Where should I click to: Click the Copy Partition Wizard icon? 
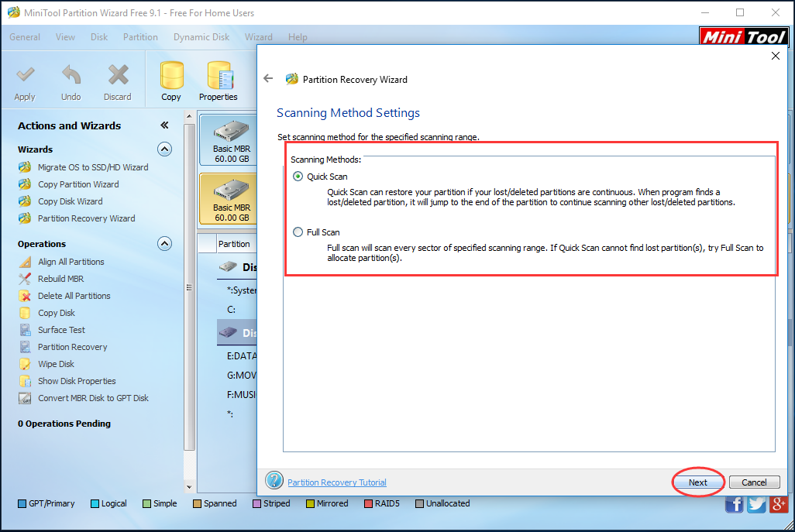click(25, 184)
